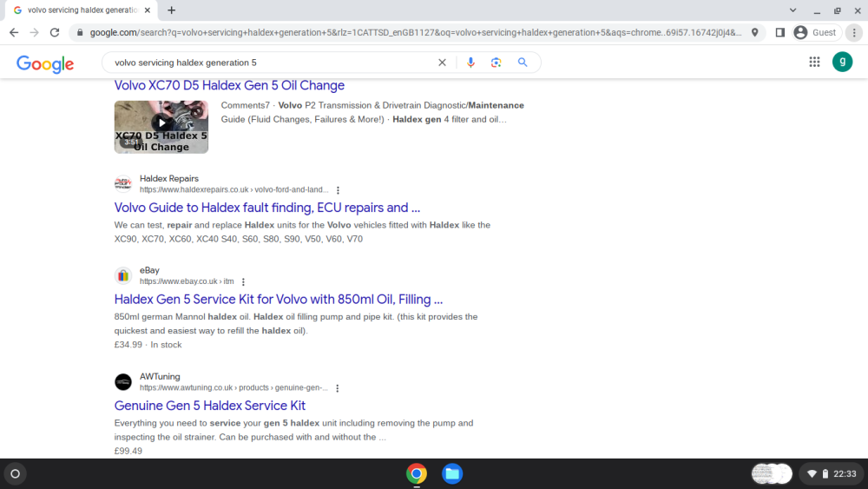This screenshot has width=868, height=489.
Task: View site information padlock icon
Action: (80, 33)
